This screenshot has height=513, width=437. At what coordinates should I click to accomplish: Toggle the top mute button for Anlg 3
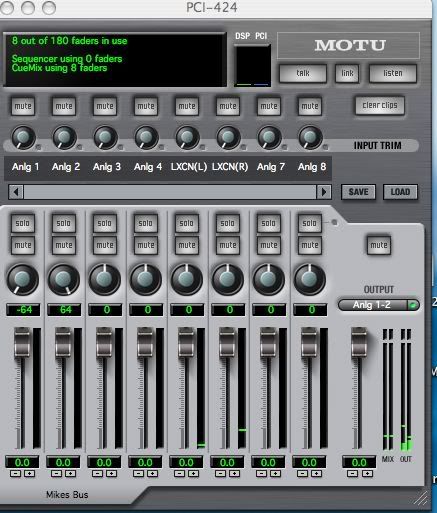[x=105, y=106]
